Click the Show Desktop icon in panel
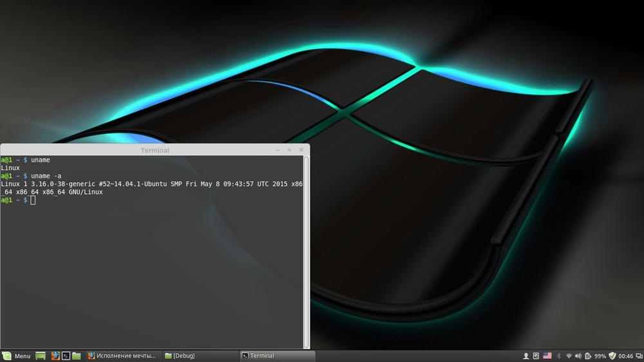644x362 pixels. [41, 356]
